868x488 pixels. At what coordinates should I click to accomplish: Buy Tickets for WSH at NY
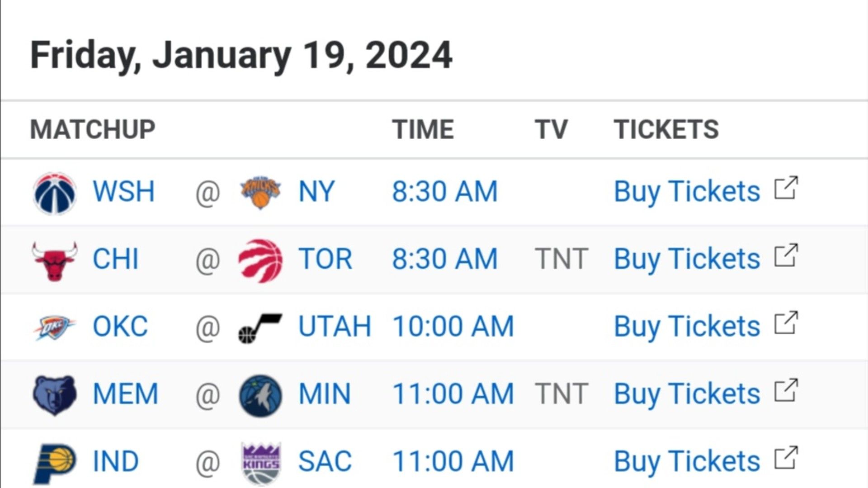(x=687, y=191)
